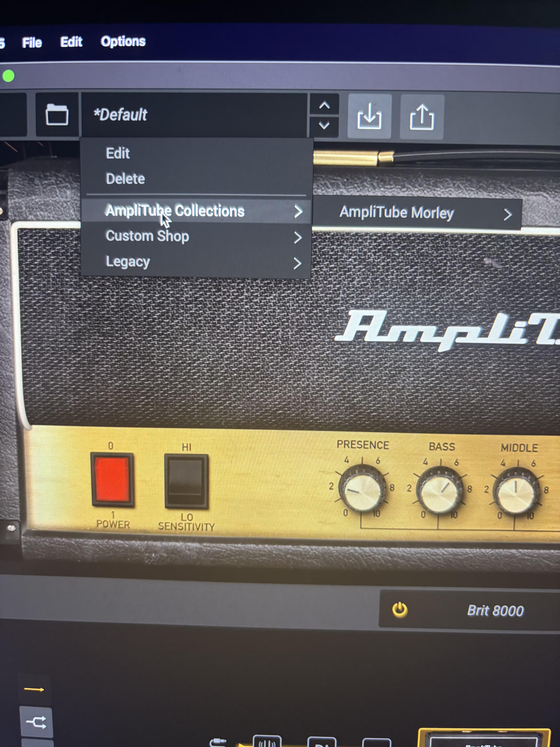
Task: Flip the HI/LO SENSITIVITY switch
Action: [186, 481]
